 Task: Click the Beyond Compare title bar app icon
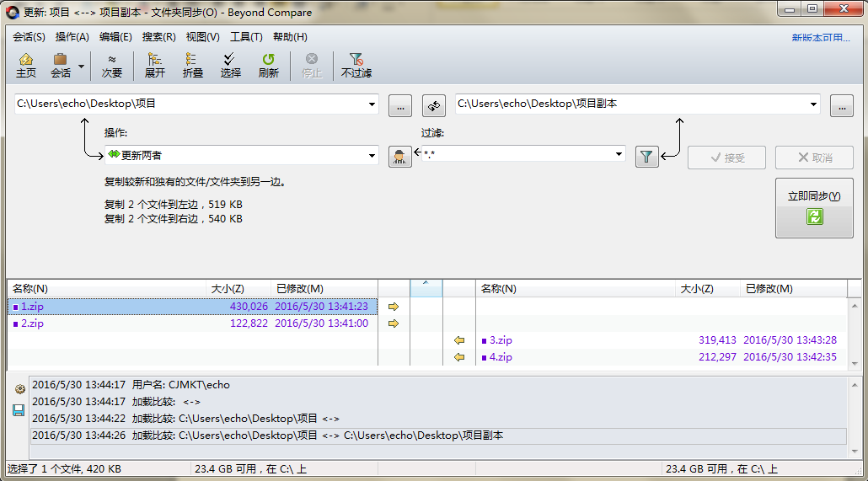click(12, 12)
